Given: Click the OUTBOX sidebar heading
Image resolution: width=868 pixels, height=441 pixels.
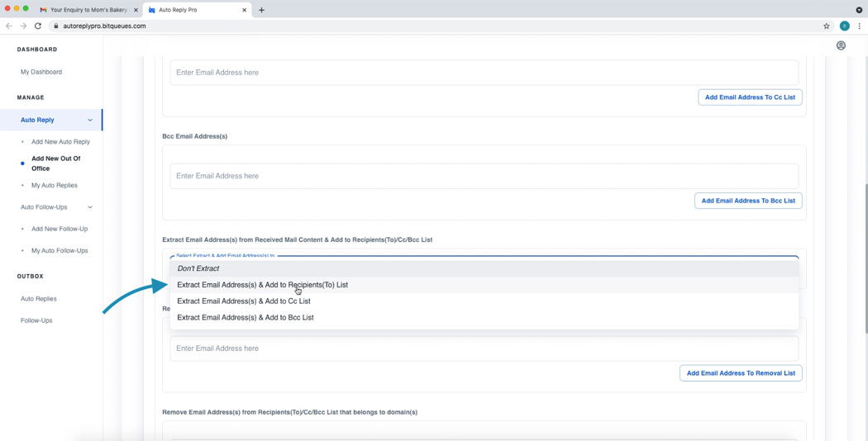Looking at the screenshot, I should pyautogui.click(x=30, y=276).
